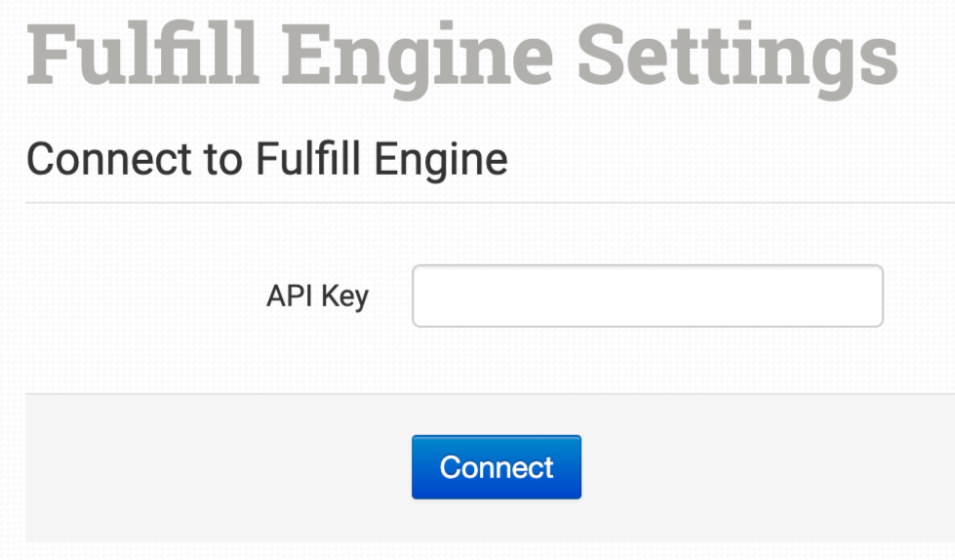Click the "Fulfill Engine Settings" page title
The image size is (955, 560).
[x=461, y=56]
